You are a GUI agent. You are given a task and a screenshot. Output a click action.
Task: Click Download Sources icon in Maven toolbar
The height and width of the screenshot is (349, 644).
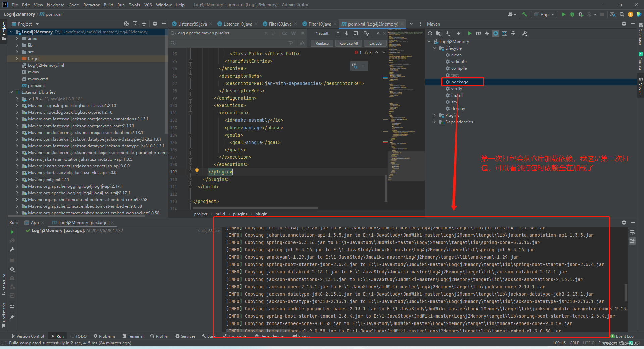pos(448,33)
